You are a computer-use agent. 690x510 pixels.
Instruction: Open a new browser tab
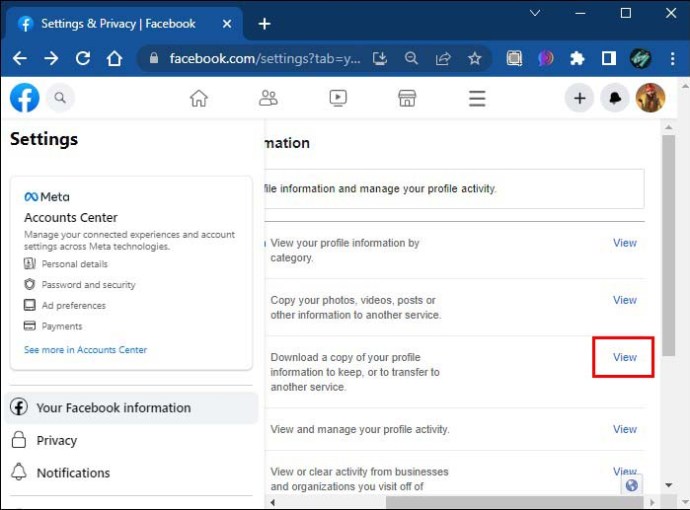[264, 23]
